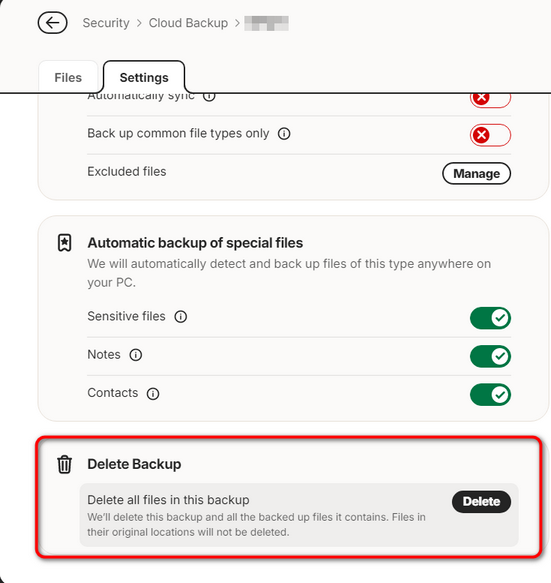Image resolution: width=551 pixels, height=583 pixels.
Task: Click the Excluded files label
Action: click(x=127, y=171)
